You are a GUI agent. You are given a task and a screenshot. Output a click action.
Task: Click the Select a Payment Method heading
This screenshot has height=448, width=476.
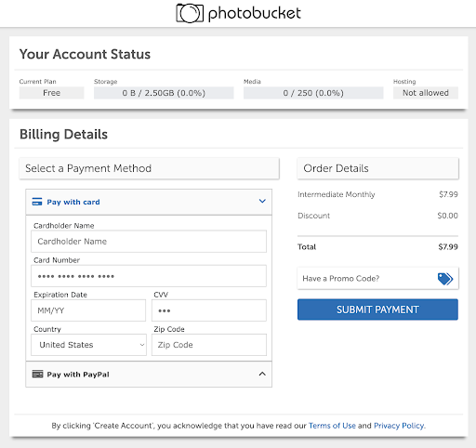pos(88,168)
